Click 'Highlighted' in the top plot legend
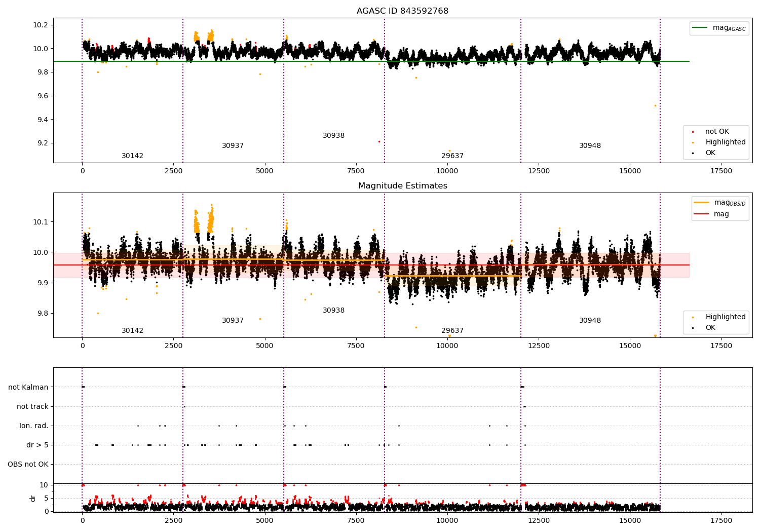 [x=725, y=142]
